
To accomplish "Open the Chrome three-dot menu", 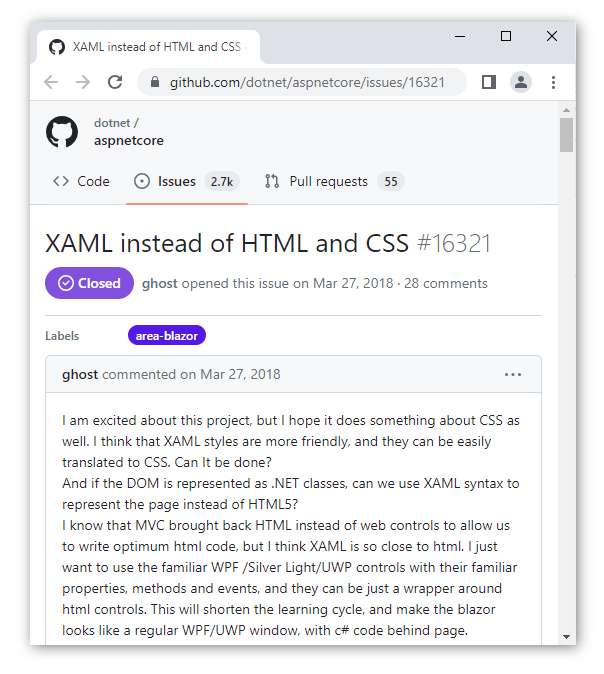I will 553,82.
